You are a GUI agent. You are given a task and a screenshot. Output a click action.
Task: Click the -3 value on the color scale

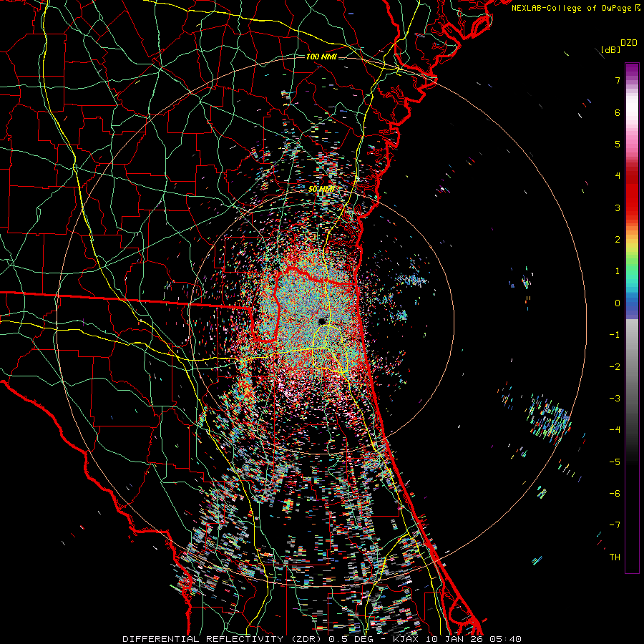[x=615, y=399]
